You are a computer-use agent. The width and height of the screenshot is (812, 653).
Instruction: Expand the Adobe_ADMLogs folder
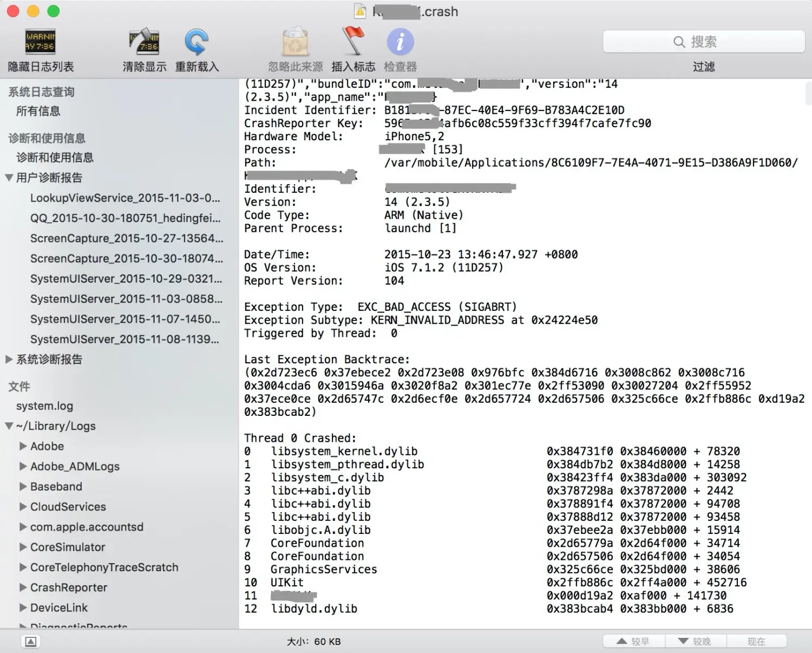(23, 466)
